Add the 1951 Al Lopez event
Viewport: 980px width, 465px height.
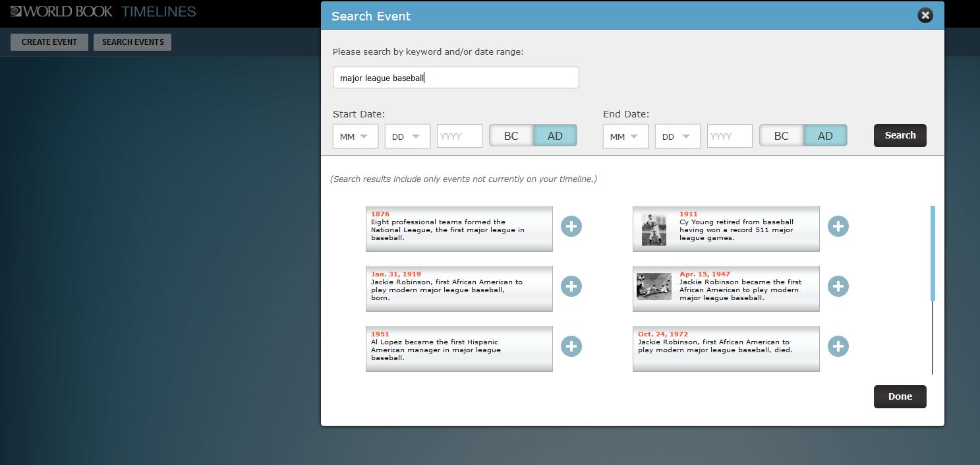coord(571,346)
